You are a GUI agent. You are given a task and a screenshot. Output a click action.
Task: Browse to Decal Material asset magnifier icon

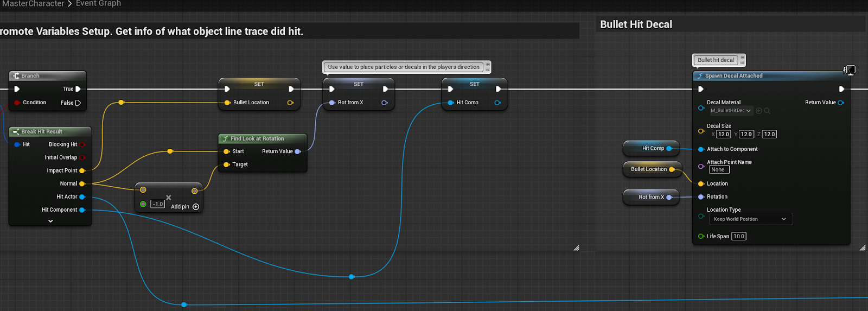pos(767,111)
